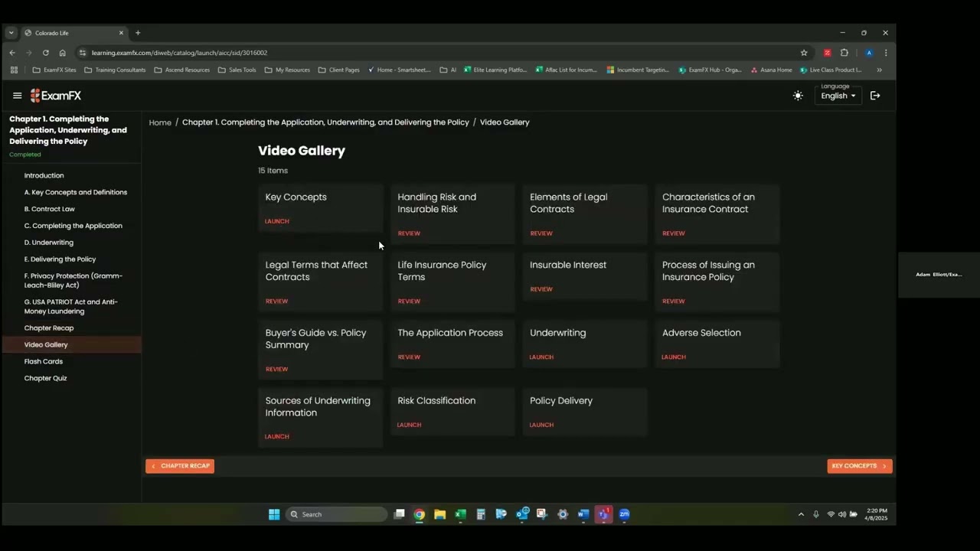Open File Explorer from taskbar
The image size is (980, 551).
pos(439,514)
